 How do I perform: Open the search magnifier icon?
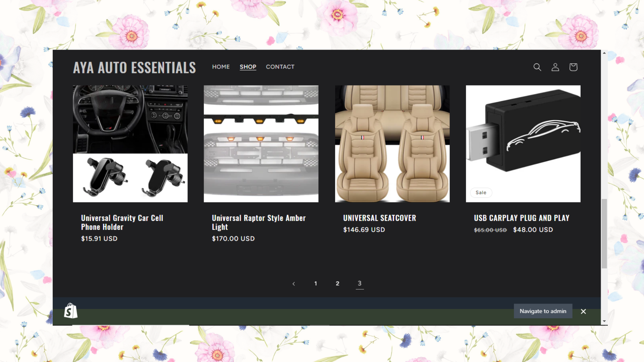(537, 67)
